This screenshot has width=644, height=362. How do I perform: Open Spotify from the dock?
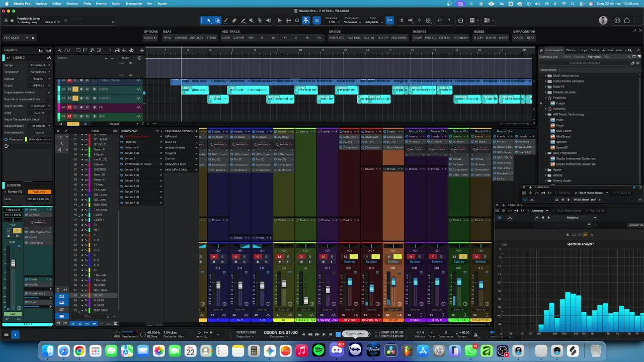coord(319,351)
